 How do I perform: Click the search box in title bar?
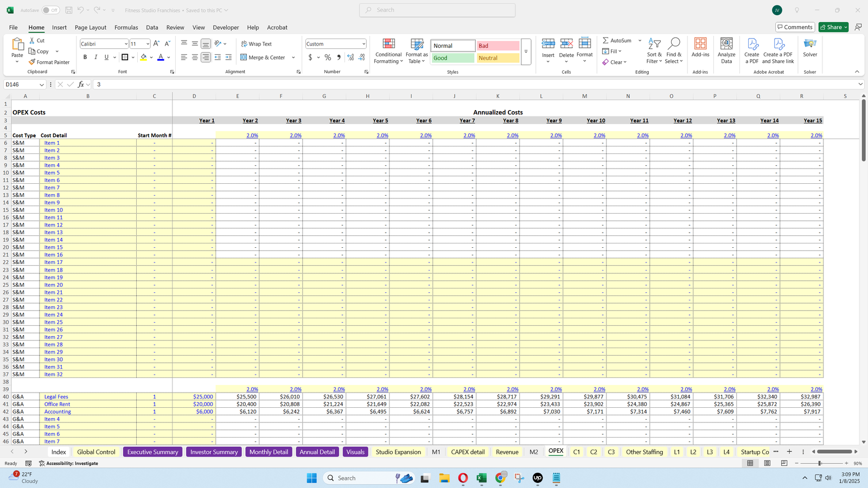pos(437,10)
